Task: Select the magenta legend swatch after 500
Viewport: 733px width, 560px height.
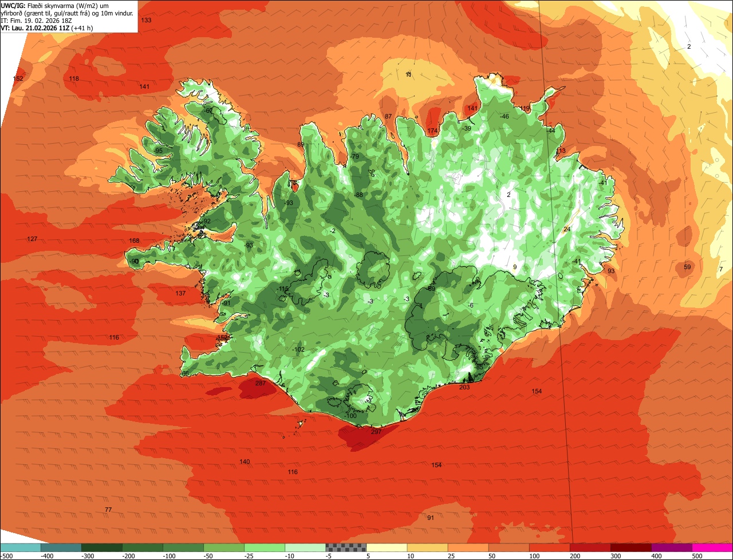Action: 712,547
